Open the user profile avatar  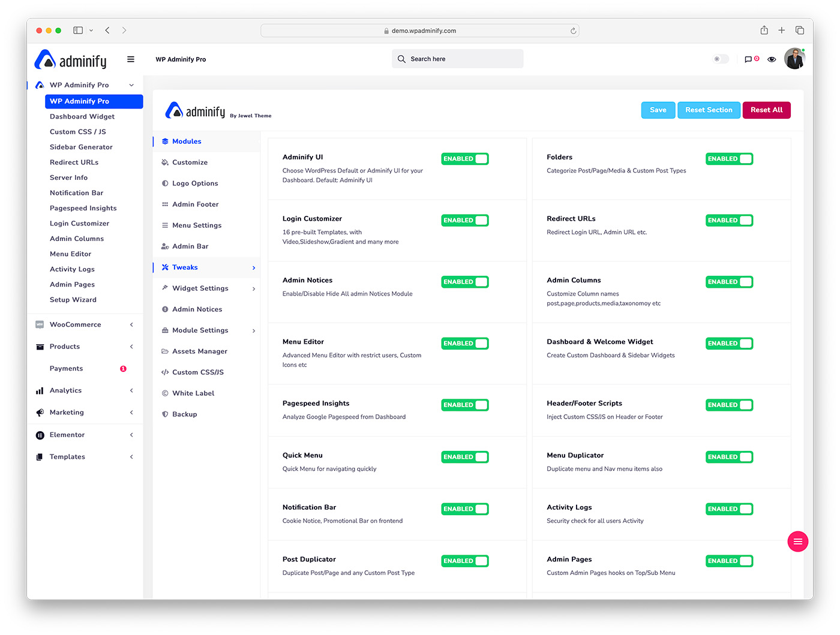coord(794,59)
